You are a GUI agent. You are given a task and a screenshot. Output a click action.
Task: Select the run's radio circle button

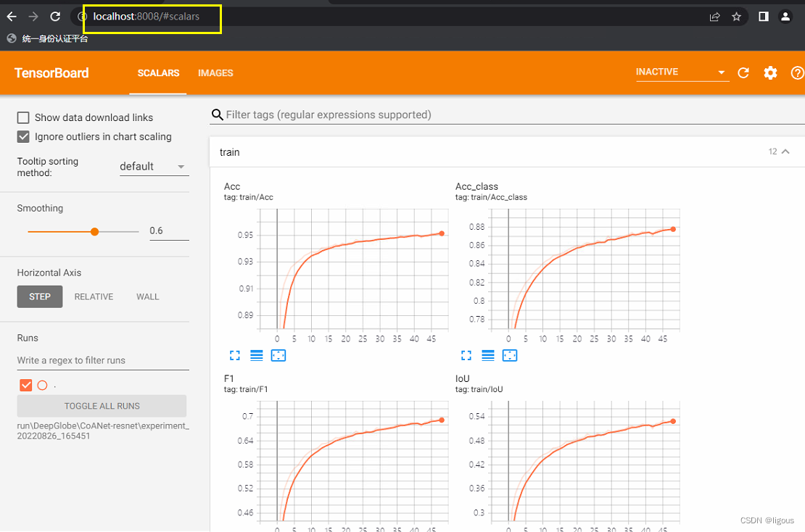[x=43, y=386]
